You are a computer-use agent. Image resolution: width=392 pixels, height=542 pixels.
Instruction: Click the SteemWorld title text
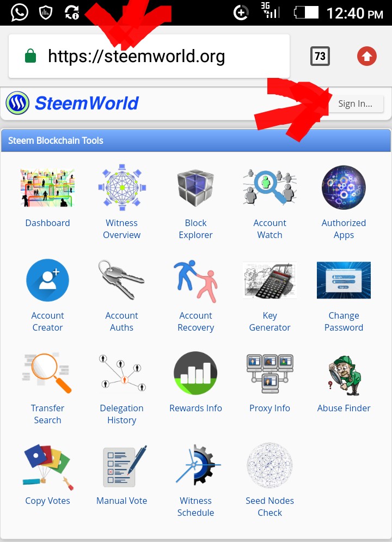click(87, 103)
